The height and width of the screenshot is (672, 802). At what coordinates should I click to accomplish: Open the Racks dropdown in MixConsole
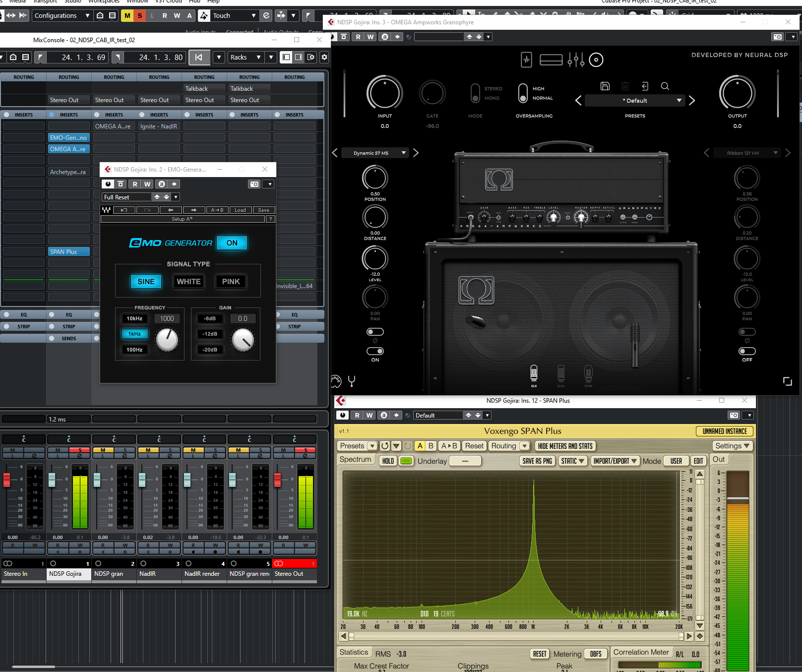click(x=245, y=57)
